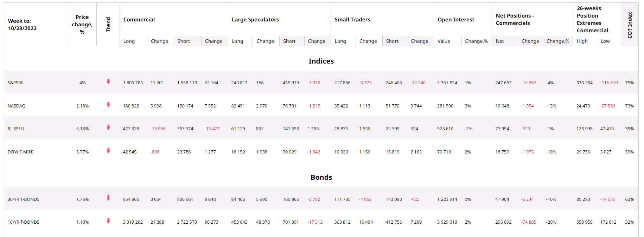Click the 30-YR T-BONDS trend arrow
Screen dimensions: 644x237
point(108,198)
